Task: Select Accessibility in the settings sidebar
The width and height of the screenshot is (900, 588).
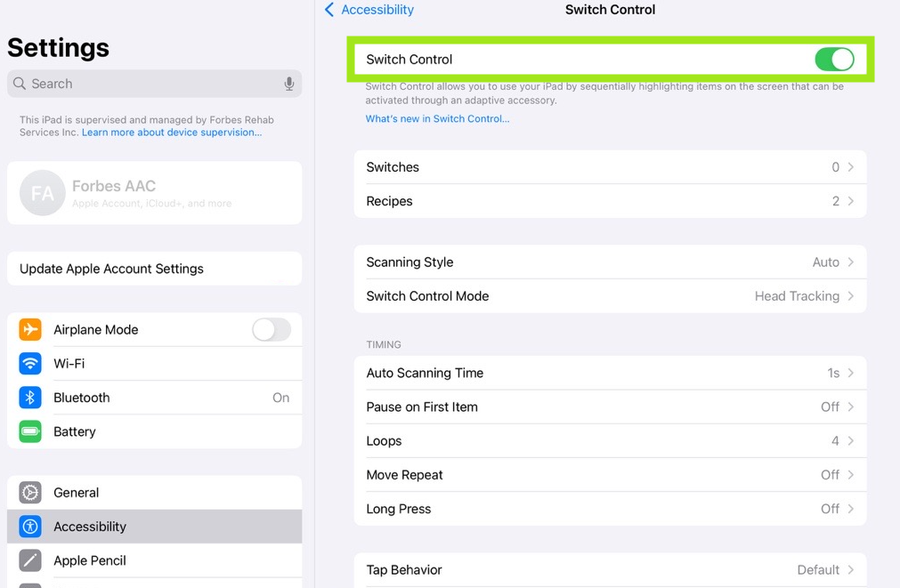Action: [x=154, y=527]
